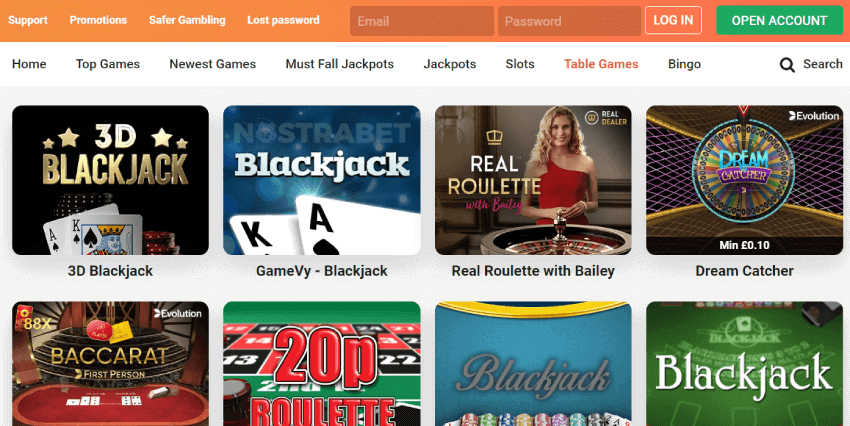Click the Email input field
This screenshot has width=850, height=426.
click(422, 21)
